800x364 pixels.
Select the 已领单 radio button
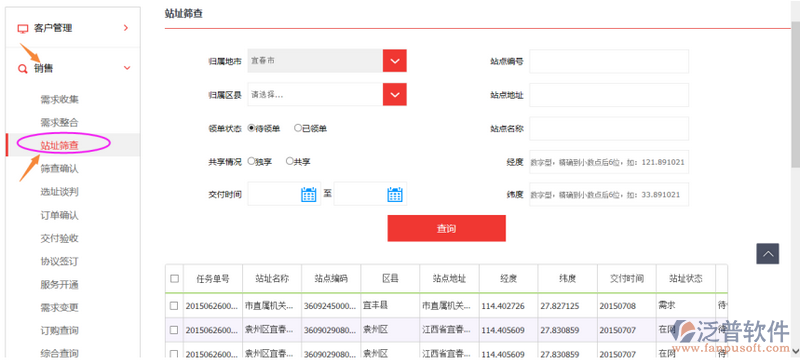point(298,128)
